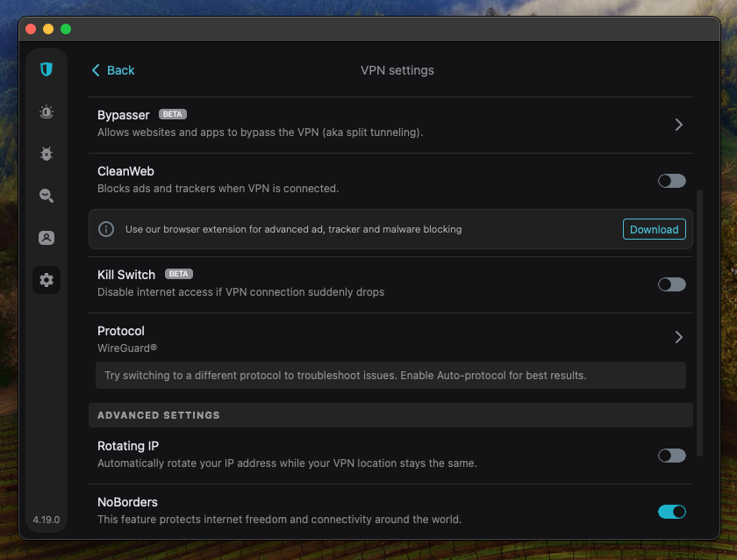Click the Back chevron arrow icon

[x=96, y=70]
